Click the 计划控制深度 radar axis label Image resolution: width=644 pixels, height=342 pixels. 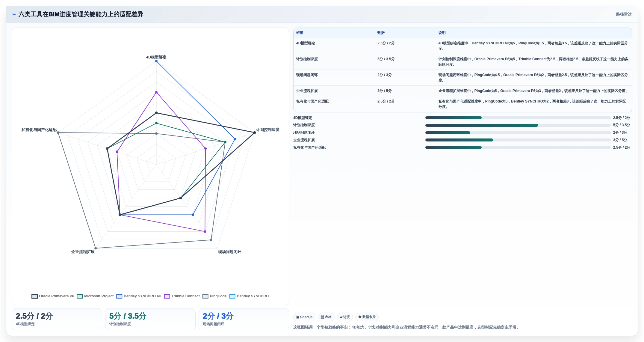(268, 130)
